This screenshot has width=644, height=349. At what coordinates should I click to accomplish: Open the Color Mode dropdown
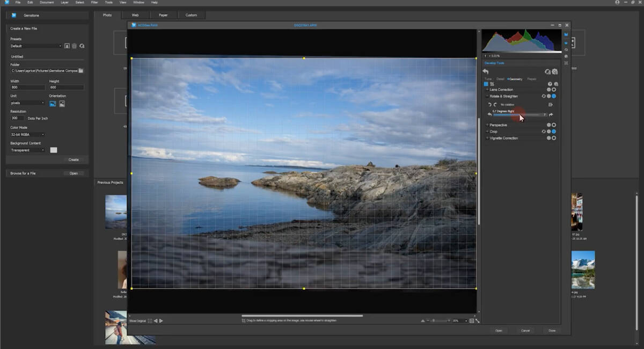(28, 134)
